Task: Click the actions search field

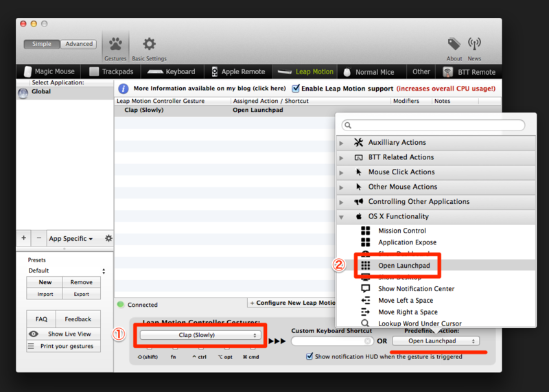Action: [434, 125]
